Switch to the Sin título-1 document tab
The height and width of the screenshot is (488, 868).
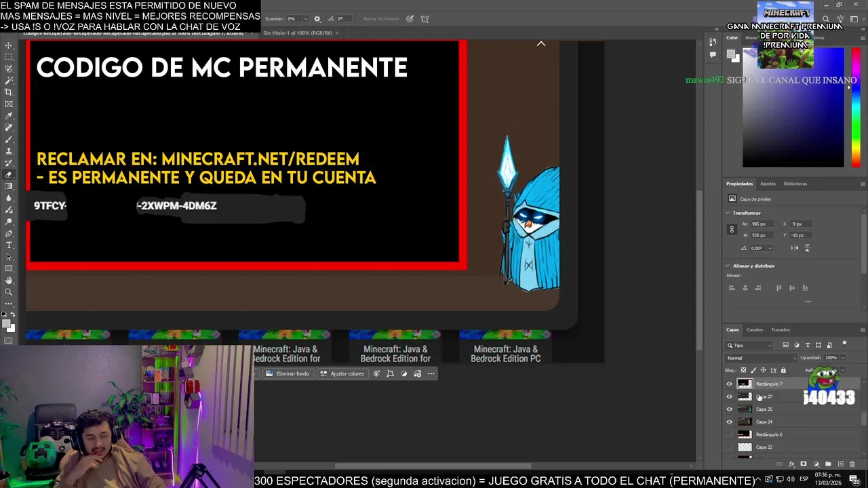(x=298, y=33)
